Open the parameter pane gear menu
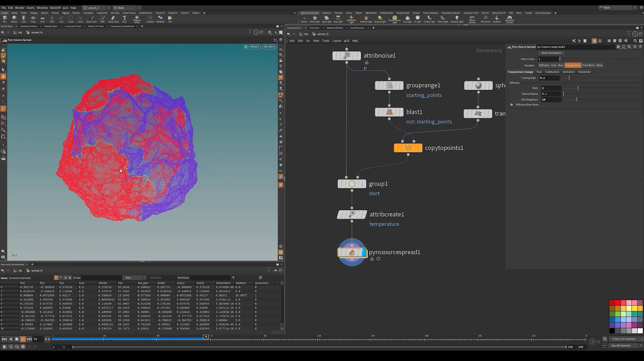 [618, 47]
